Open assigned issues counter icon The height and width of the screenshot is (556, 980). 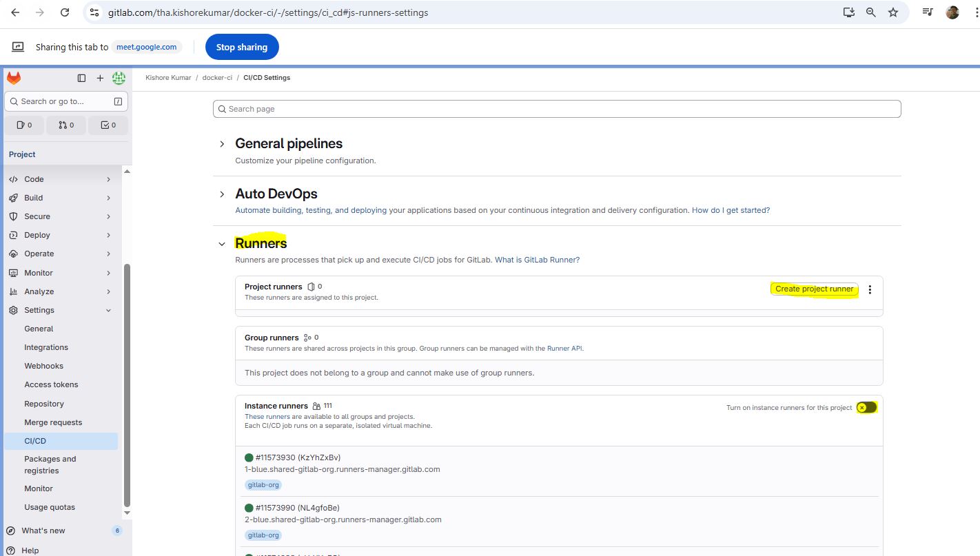(x=24, y=125)
